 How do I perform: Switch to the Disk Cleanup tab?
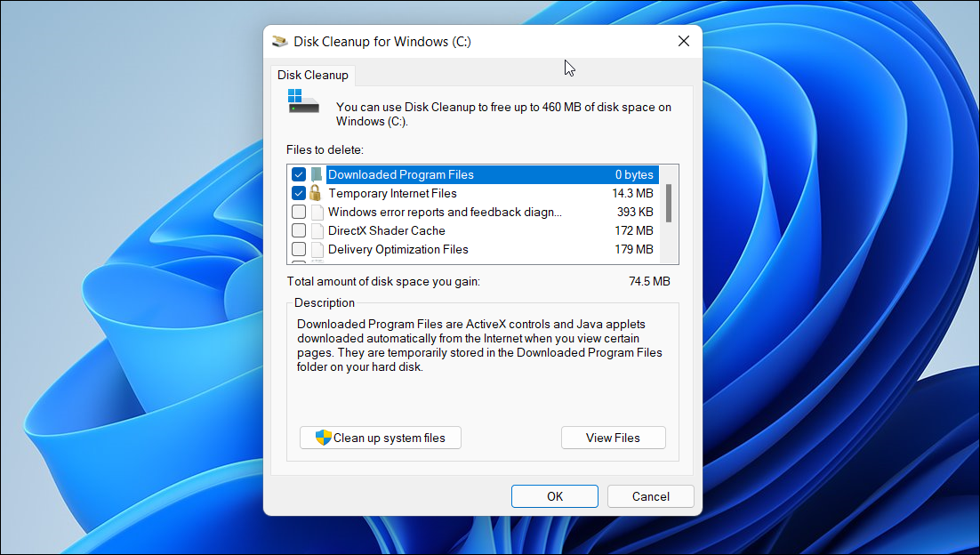tap(312, 75)
